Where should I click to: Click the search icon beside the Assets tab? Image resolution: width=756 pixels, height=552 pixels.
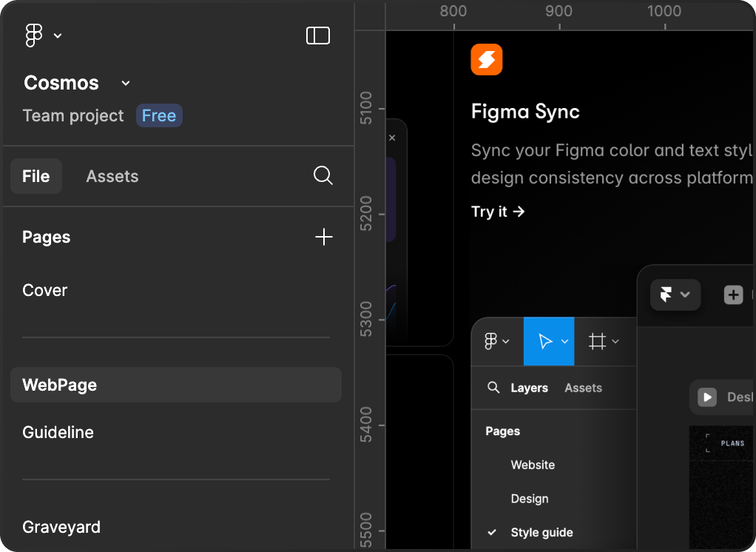[323, 176]
